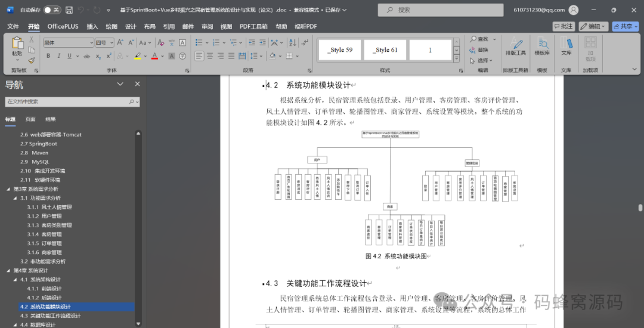The width and height of the screenshot is (644, 328).
Task: Click the Cut scissors icon
Action: pyautogui.click(x=31, y=40)
